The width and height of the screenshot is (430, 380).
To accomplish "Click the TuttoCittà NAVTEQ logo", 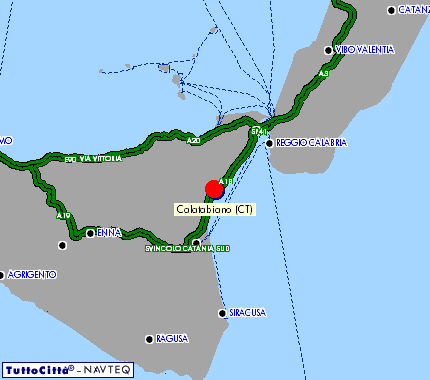I will [x=68, y=370].
